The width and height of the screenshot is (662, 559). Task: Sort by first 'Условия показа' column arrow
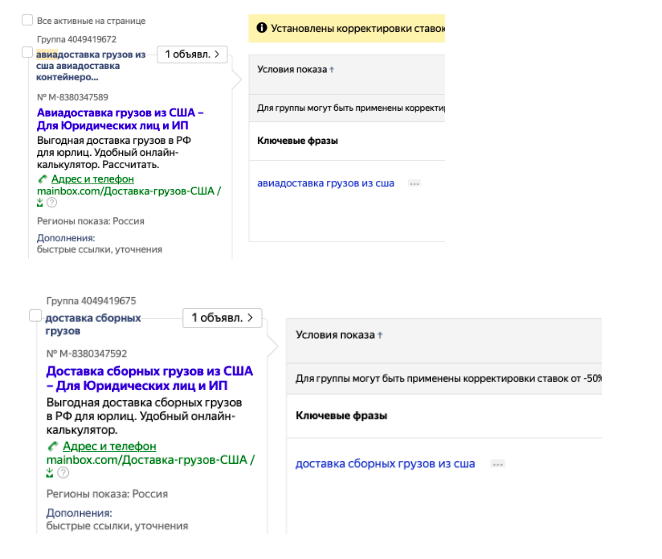click(332, 70)
